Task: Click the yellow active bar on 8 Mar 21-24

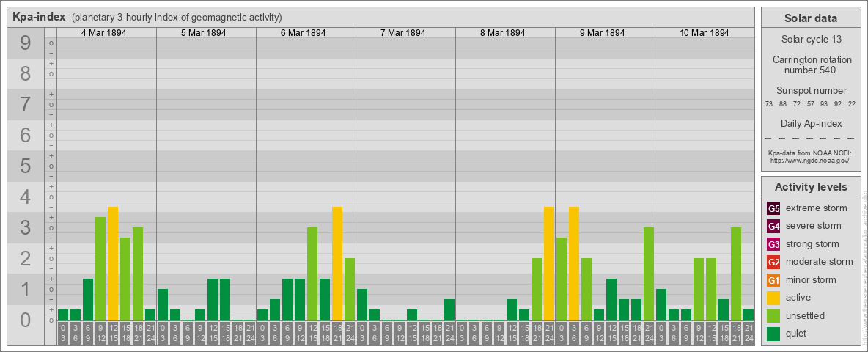Action: [549, 263]
